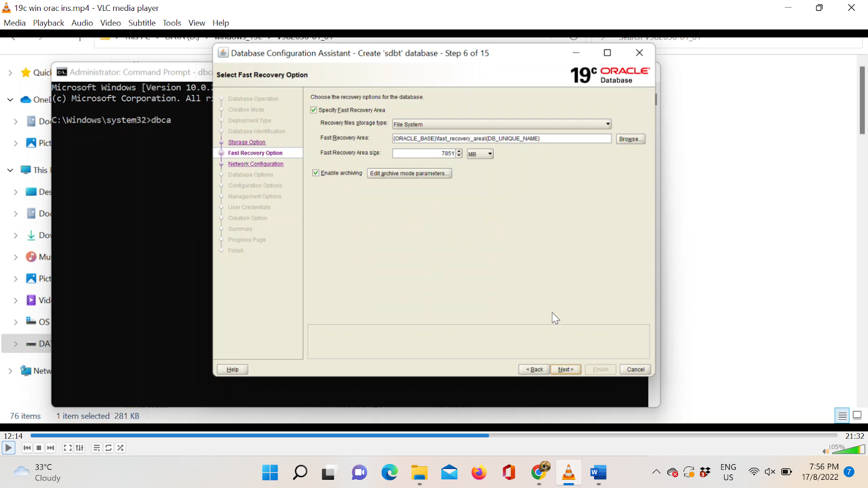Open Wi-Fi network settings in the tray

pyautogui.click(x=754, y=472)
